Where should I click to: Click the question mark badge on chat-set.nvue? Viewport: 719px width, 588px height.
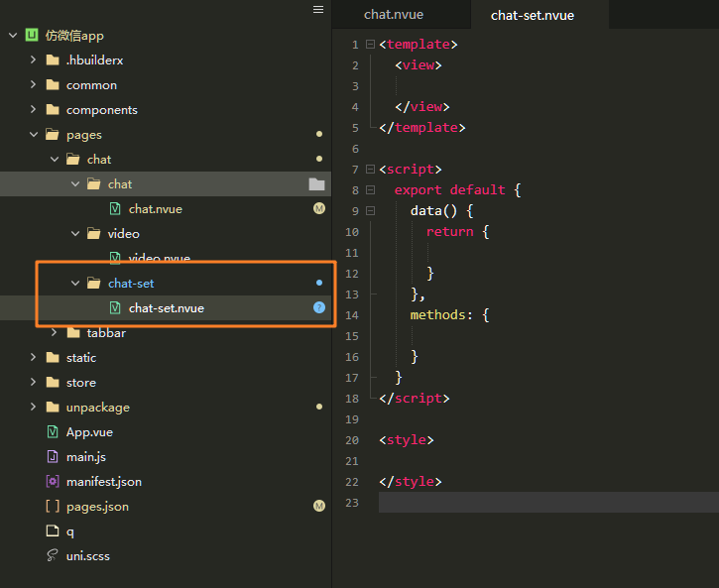click(319, 307)
